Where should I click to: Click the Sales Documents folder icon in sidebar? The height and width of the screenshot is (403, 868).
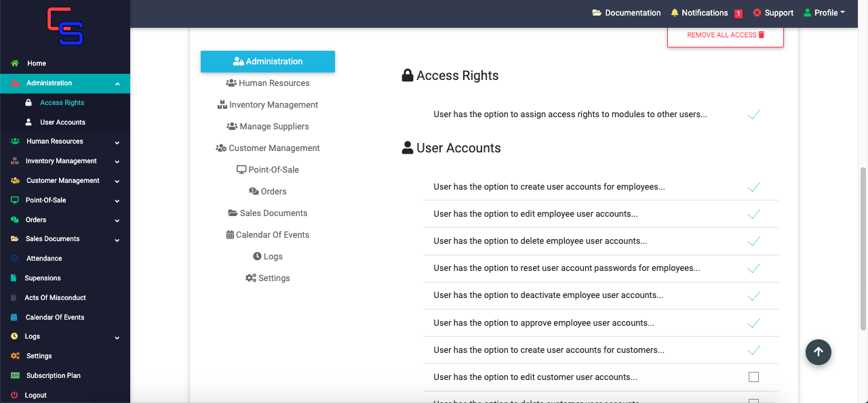pyautogui.click(x=15, y=239)
